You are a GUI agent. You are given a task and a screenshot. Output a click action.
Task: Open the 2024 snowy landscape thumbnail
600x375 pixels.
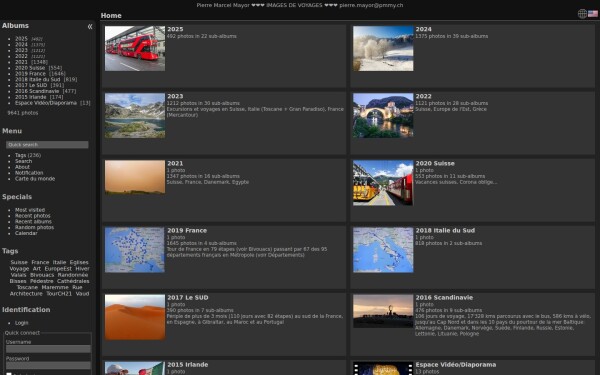tap(383, 48)
